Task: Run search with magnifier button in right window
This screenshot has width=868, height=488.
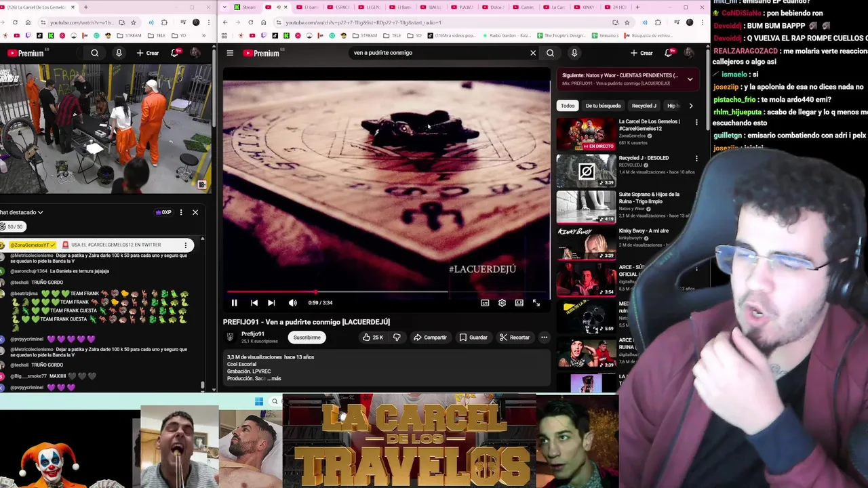Action: pyautogui.click(x=550, y=53)
